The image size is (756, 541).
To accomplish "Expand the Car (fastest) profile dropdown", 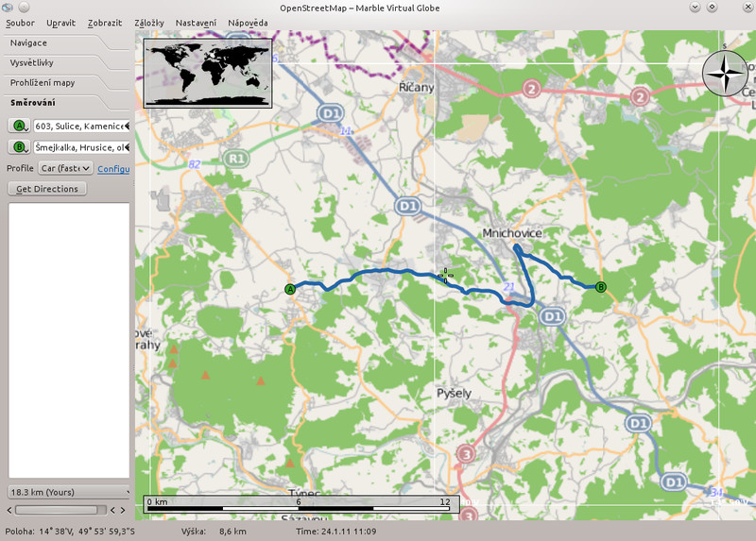I will pyautogui.click(x=65, y=168).
